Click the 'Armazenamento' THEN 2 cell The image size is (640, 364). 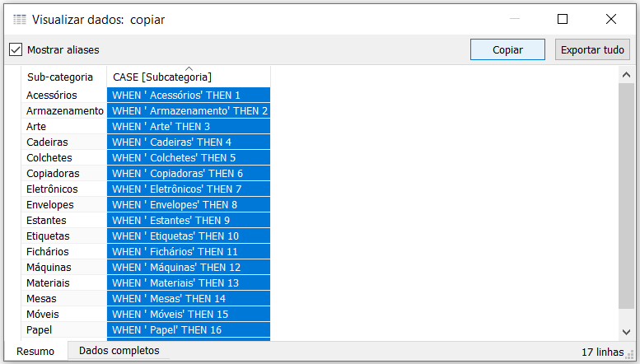tap(189, 110)
